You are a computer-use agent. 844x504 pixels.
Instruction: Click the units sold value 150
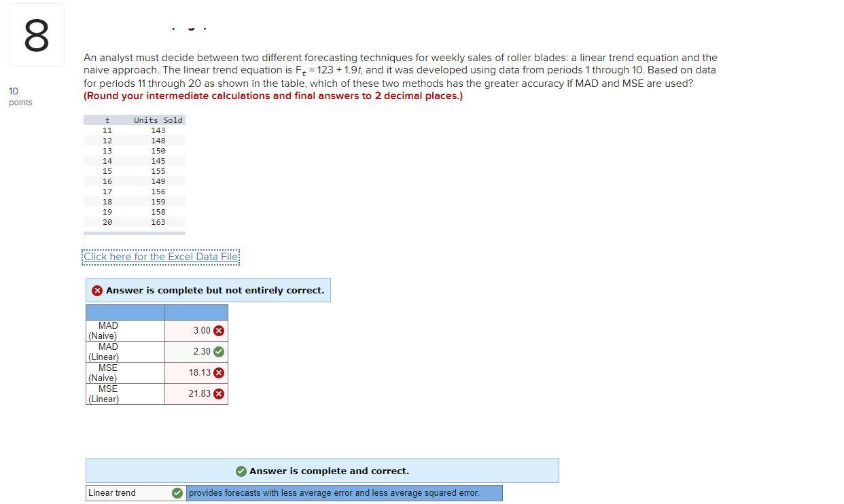point(158,151)
